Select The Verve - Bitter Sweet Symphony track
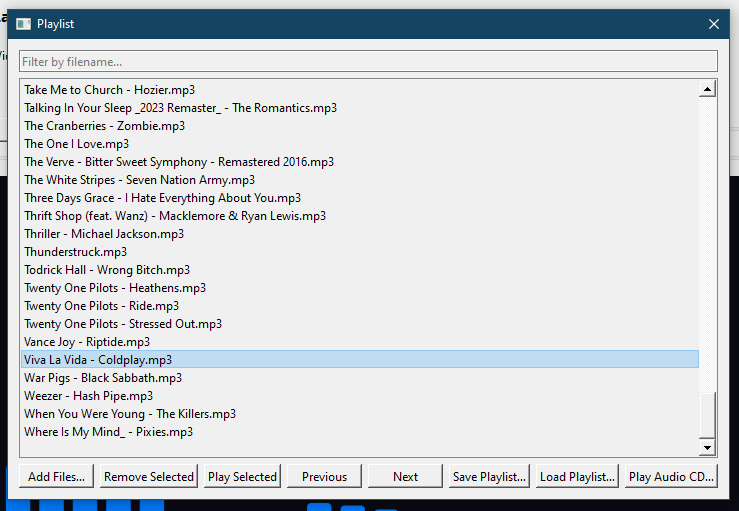 click(360, 162)
